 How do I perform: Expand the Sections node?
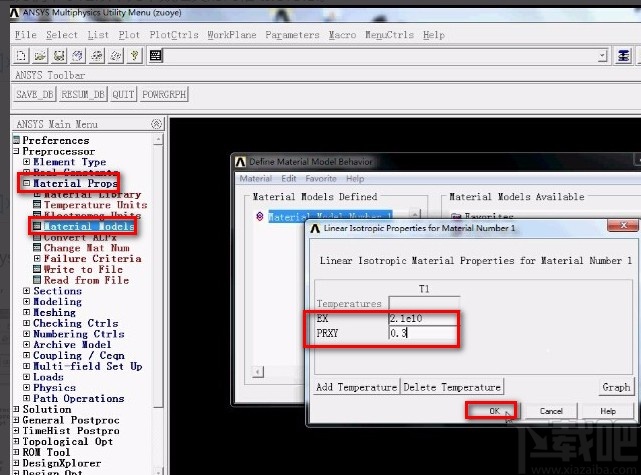tap(27, 291)
